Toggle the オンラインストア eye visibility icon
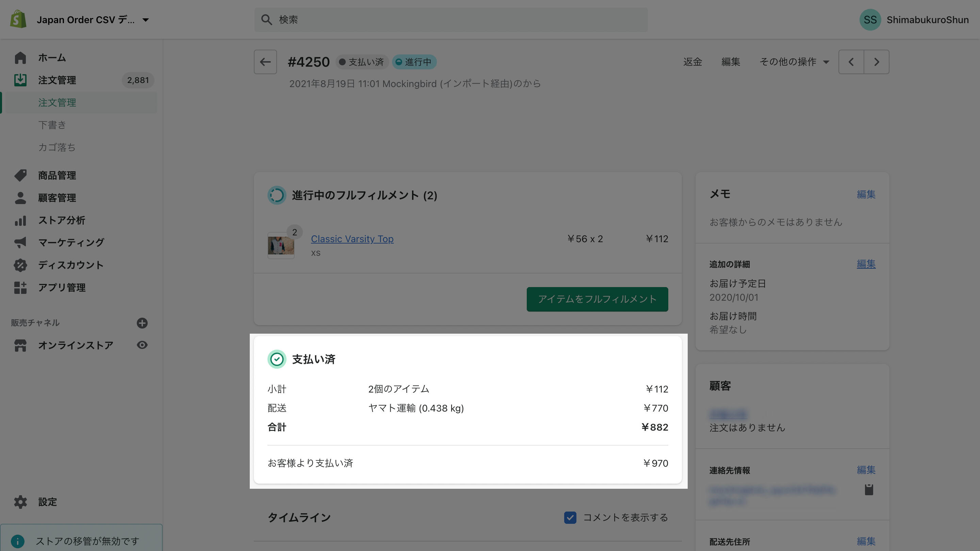Viewport: 980px width, 551px height. point(142,345)
